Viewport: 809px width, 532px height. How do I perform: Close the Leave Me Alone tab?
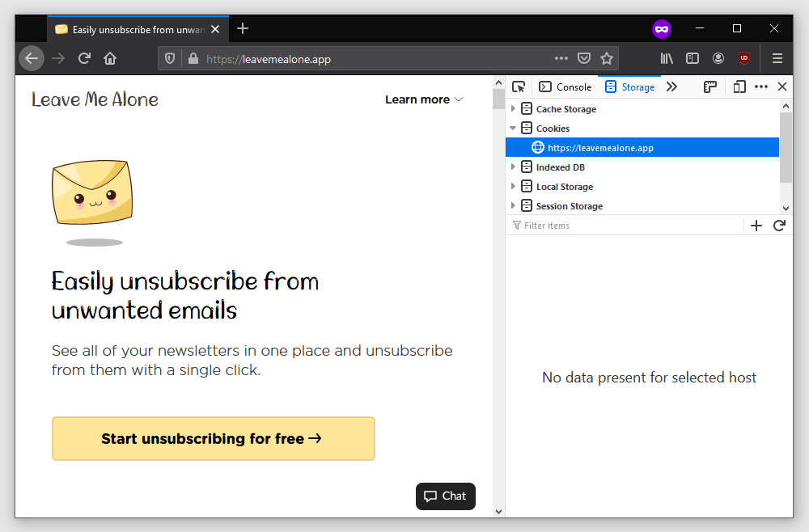tap(216, 29)
